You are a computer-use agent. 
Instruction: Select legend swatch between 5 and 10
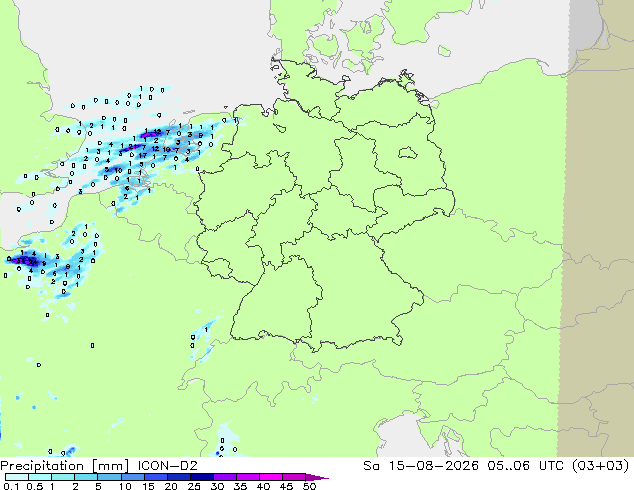click(x=109, y=477)
